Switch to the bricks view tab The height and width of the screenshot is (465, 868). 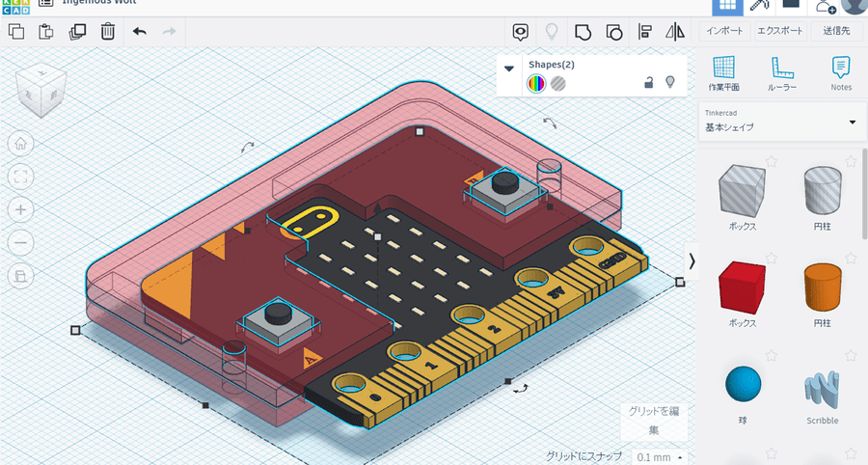[x=791, y=6]
